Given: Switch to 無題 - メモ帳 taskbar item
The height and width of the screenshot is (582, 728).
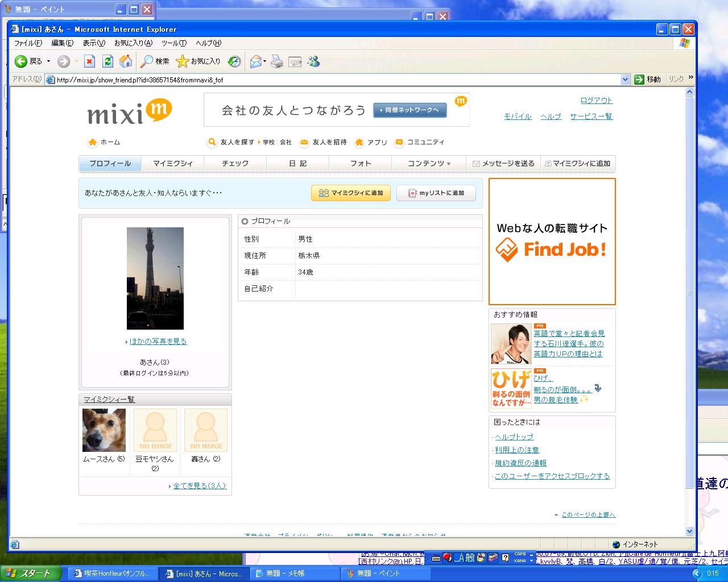Looking at the screenshot, I should 294,574.
